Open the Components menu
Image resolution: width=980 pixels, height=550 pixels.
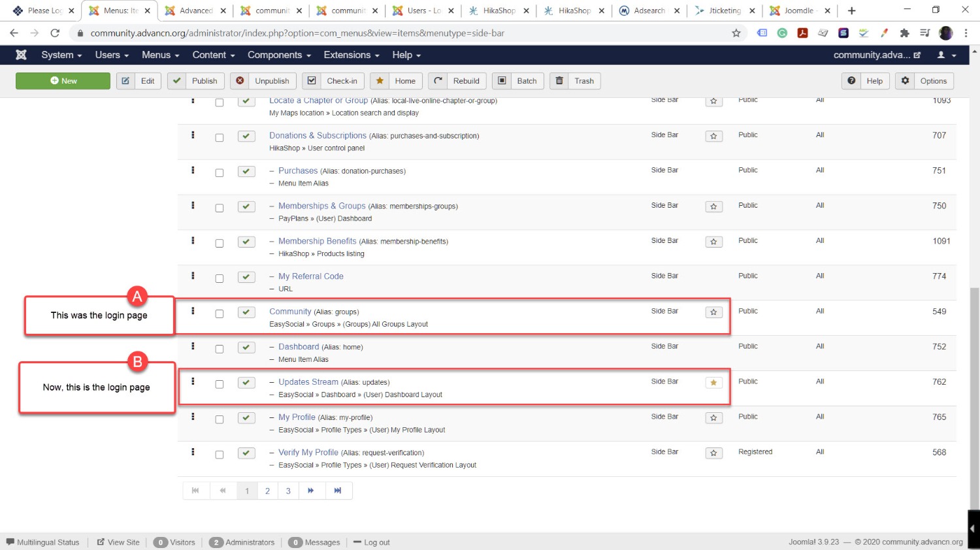click(x=279, y=55)
